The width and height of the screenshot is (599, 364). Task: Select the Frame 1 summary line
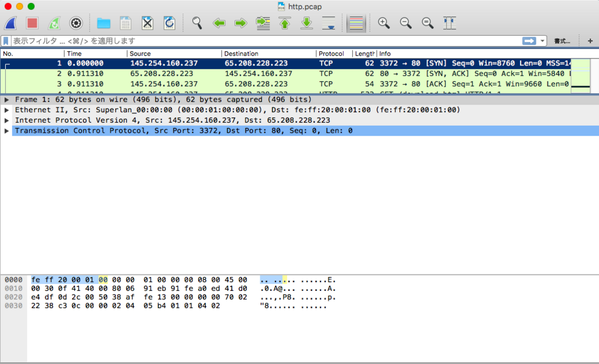pyautogui.click(x=164, y=99)
